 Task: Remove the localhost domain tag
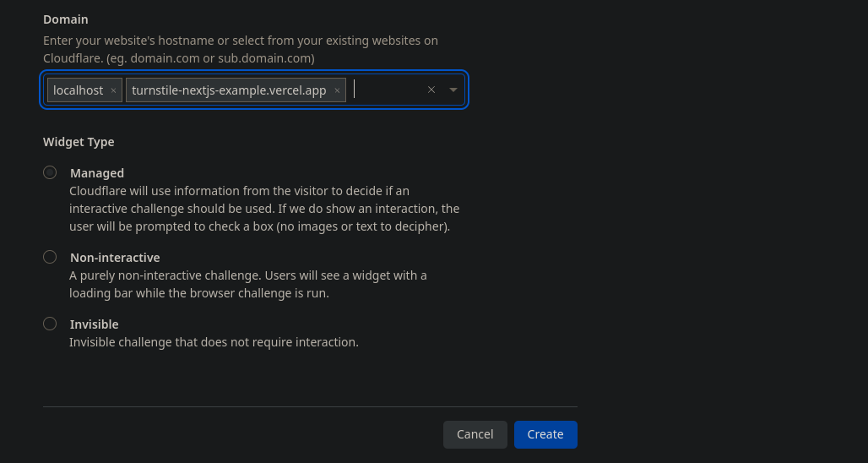[113, 91]
